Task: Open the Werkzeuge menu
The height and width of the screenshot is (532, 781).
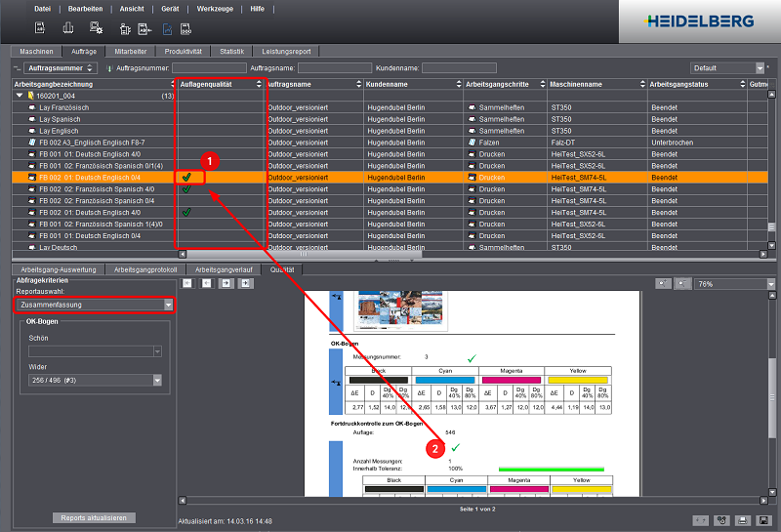Action: [x=213, y=8]
